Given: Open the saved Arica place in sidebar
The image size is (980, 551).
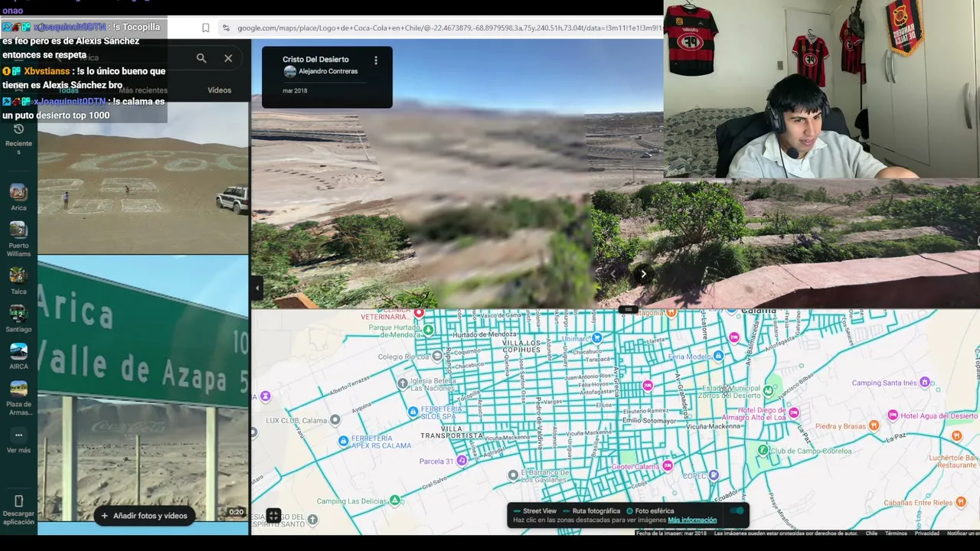Looking at the screenshot, I should [x=18, y=197].
